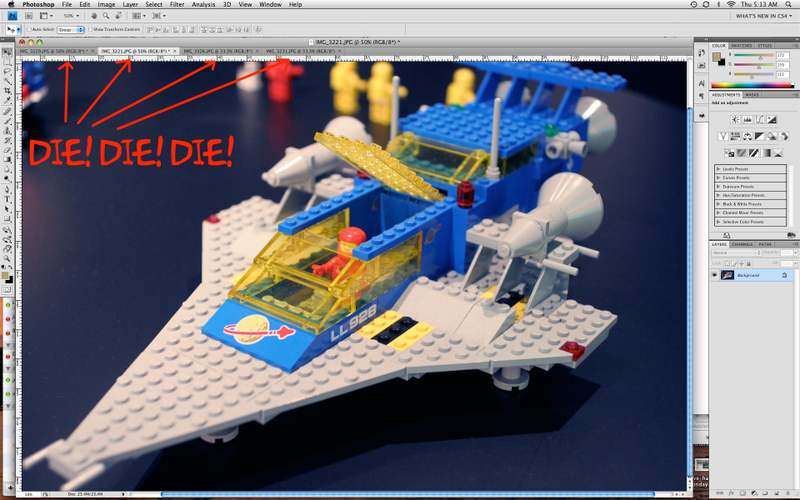Select the Pen tool
This screenshot has width=800, height=500.
(7, 189)
